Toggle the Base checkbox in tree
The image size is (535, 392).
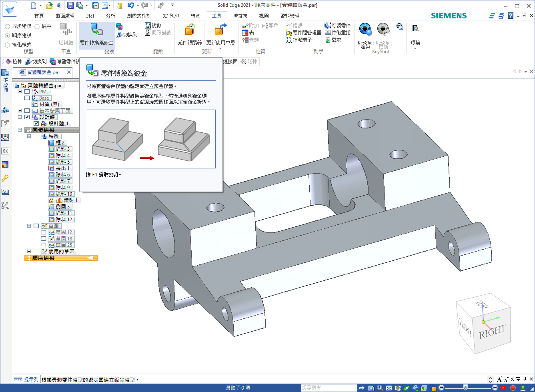pyautogui.click(x=27, y=98)
